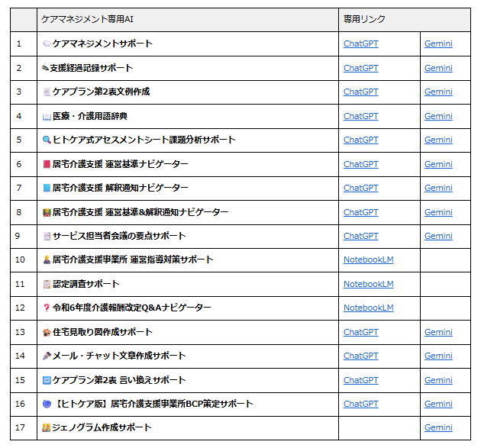Screen dimensions: 481x448
Task: Open ChatGPT link for サービス担当者会議の要点サポート
Action: coord(360,236)
